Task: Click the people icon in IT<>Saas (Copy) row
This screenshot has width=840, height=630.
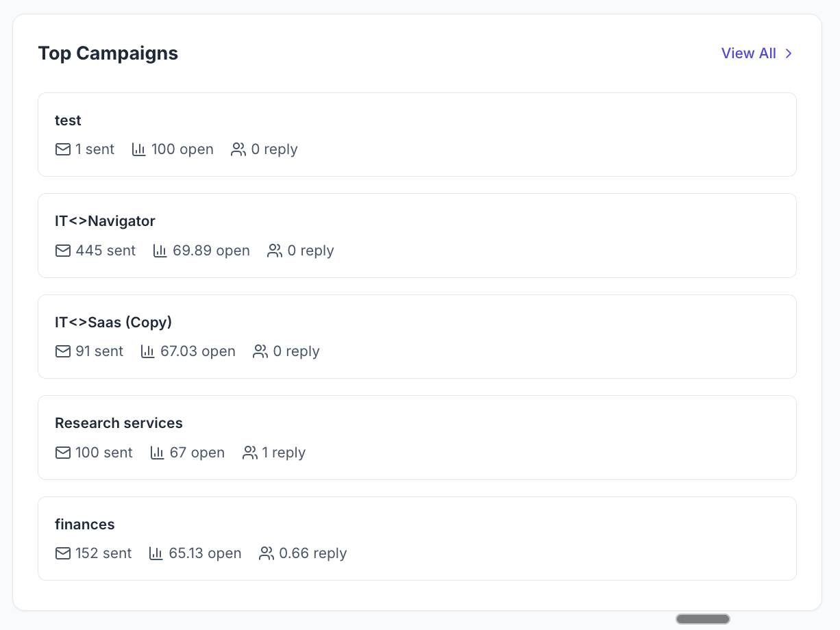Action: [x=260, y=351]
